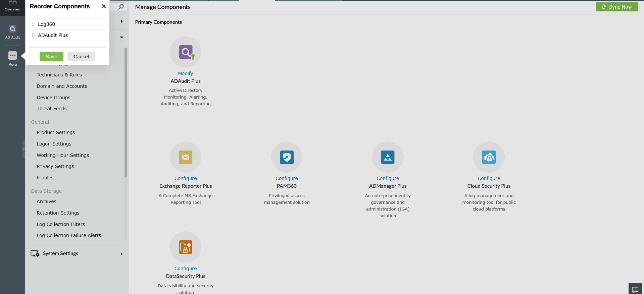Cancel the reorder components dialog
The height and width of the screenshot is (294, 644).
pos(81,56)
